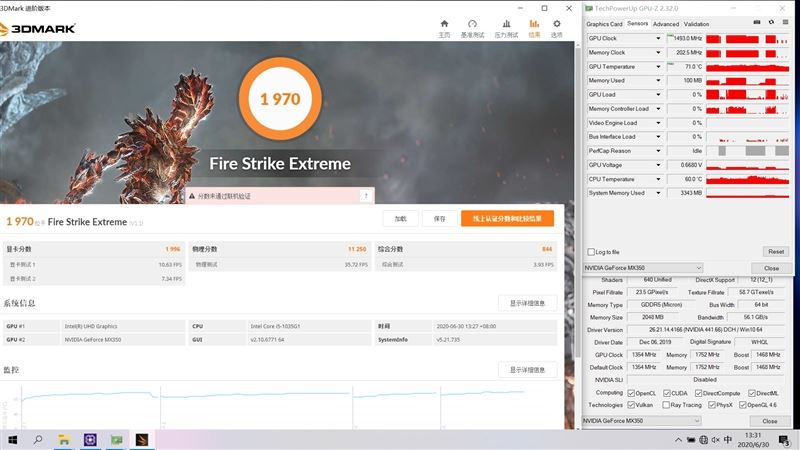Screen dimensions: 800x450
Task: Open the CPU Temperature sensor dropdown
Action: 658,180
